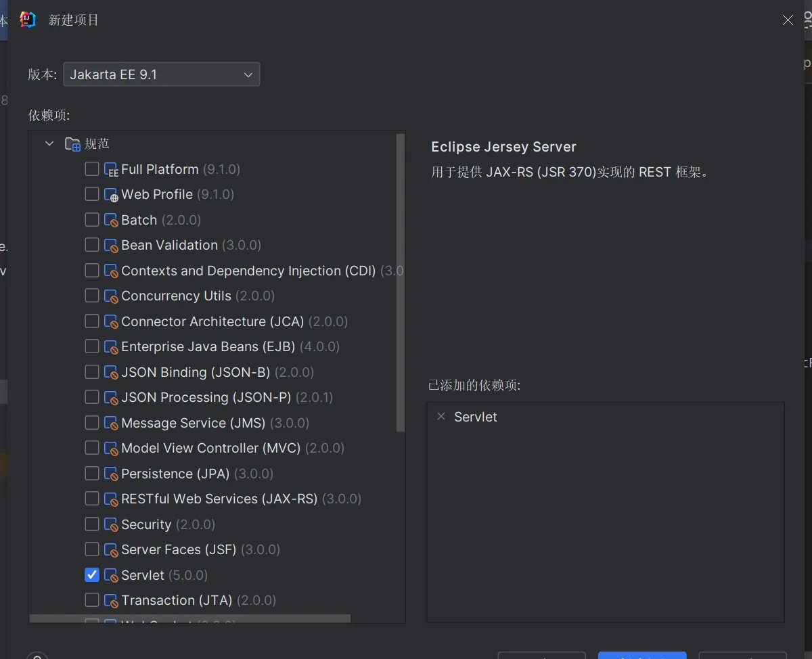Enable RESTful Web Services (JAX-RS) checkbox

92,499
